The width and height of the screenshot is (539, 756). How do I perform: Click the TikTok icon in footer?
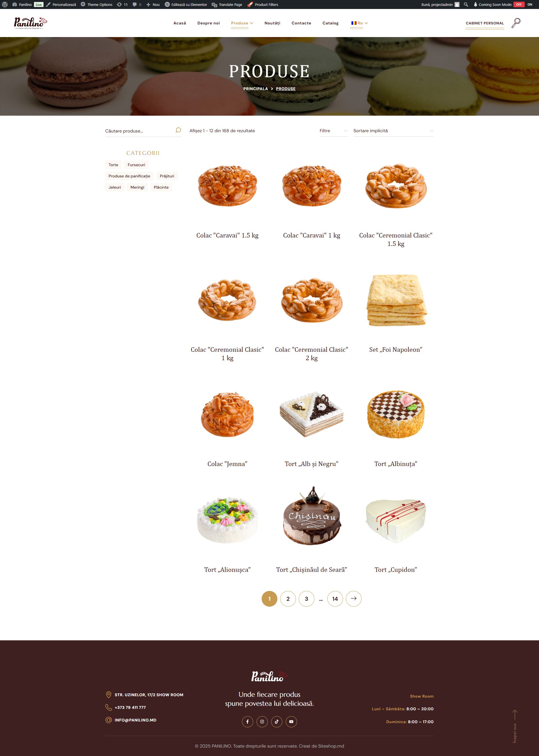point(277,721)
